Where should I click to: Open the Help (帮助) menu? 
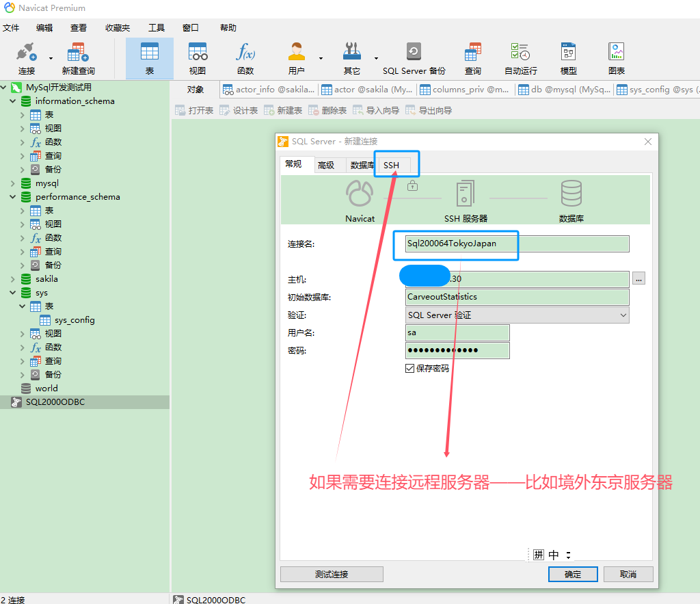(x=228, y=27)
